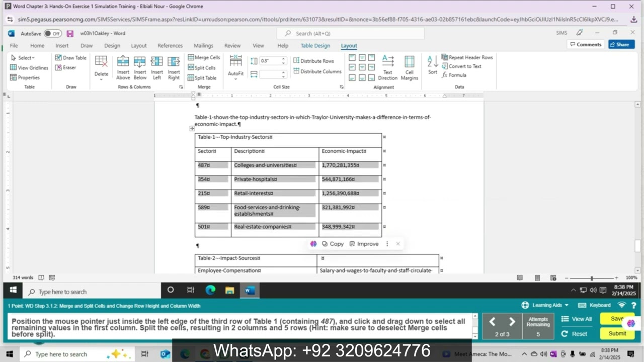Open File Explorer from the inner taskbar
644x362 pixels.
point(230,290)
